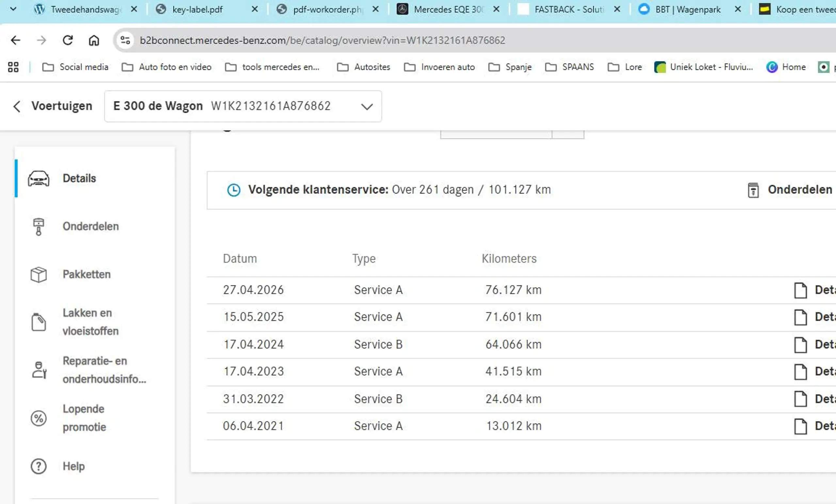Select the 'Over 261 dagen / 101.127 km' text
836x504 pixels.
pyautogui.click(x=471, y=190)
